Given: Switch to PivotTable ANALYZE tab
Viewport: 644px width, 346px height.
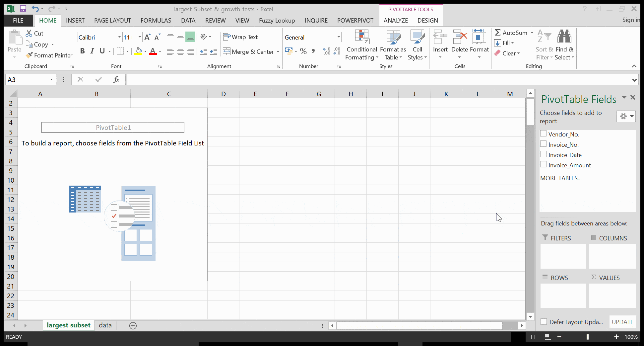Looking at the screenshot, I should click(396, 20).
